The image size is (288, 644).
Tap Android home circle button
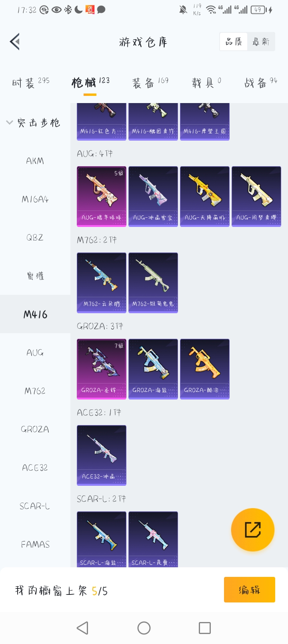click(144, 628)
